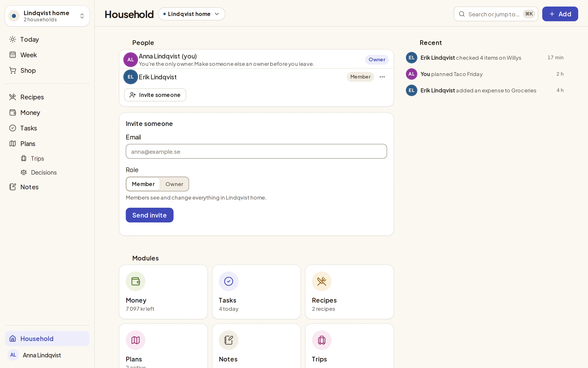588x368 pixels.
Task: Open activity 'checked 4 items on Willys'
Action: (485, 58)
